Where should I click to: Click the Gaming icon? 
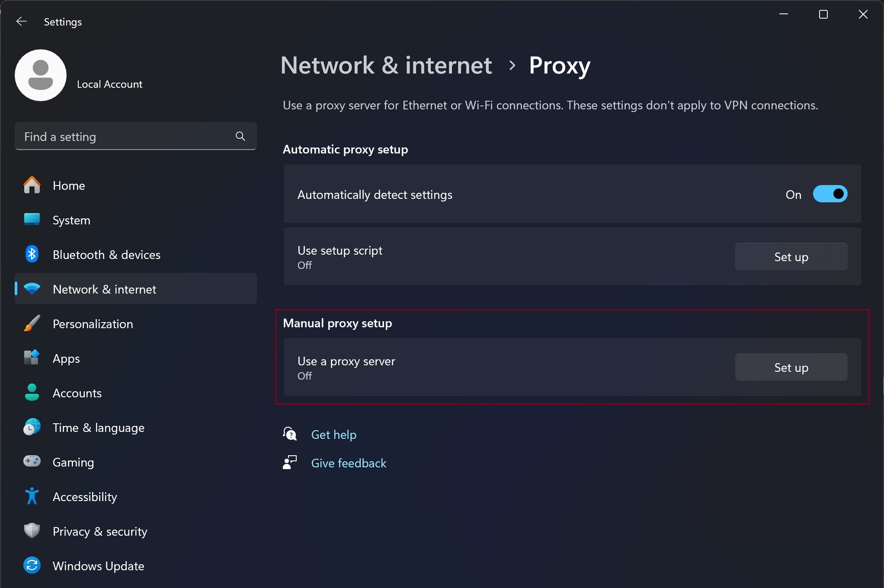coord(32,461)
